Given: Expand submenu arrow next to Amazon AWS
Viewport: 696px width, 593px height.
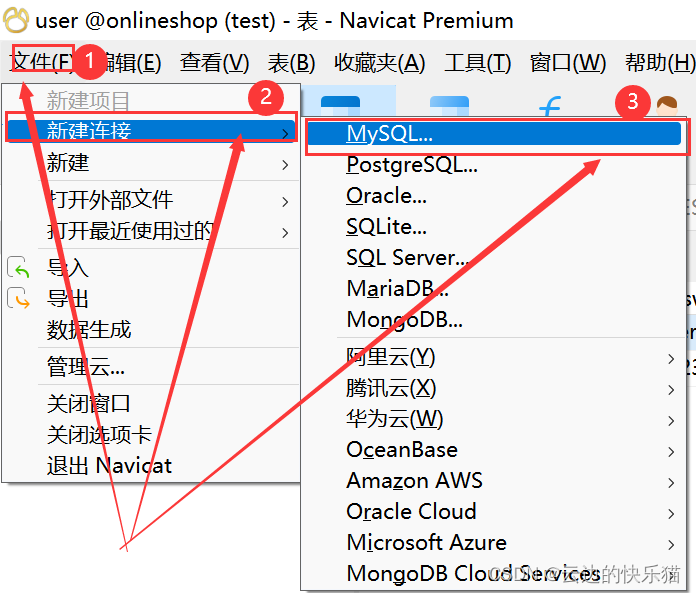Looking at the screenshot, I should point(672,482).
